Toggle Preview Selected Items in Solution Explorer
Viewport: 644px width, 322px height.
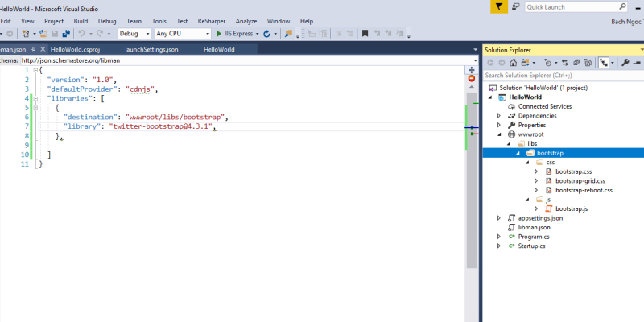[x=605, y=62]
